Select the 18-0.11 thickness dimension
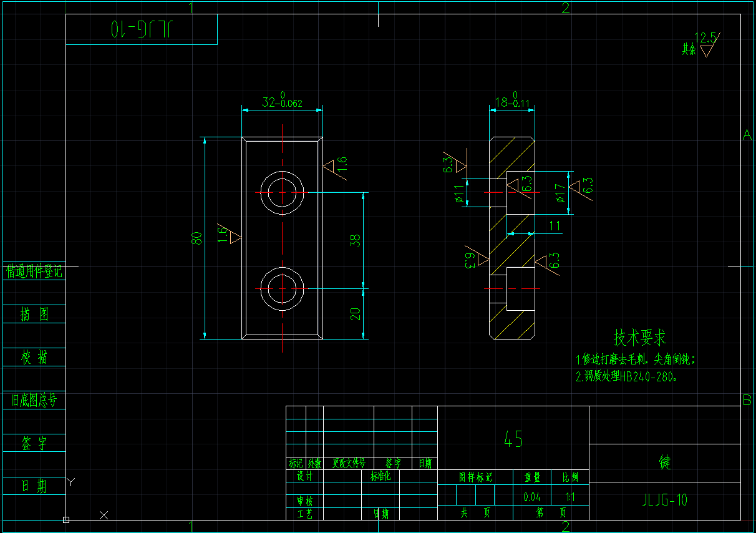This screenshot has width=756, height=533. tap(512, 102)
